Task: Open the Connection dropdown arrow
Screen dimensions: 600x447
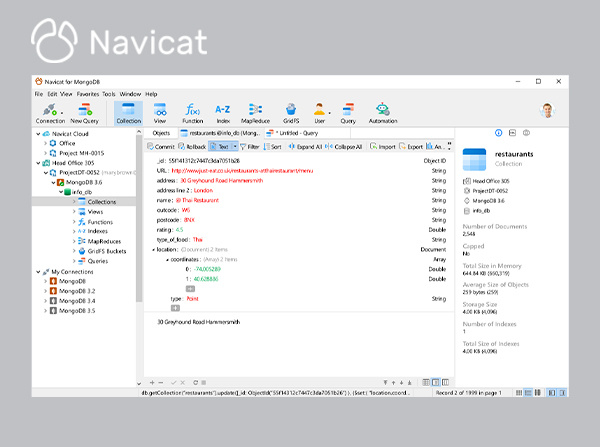Action: (62, 113)
